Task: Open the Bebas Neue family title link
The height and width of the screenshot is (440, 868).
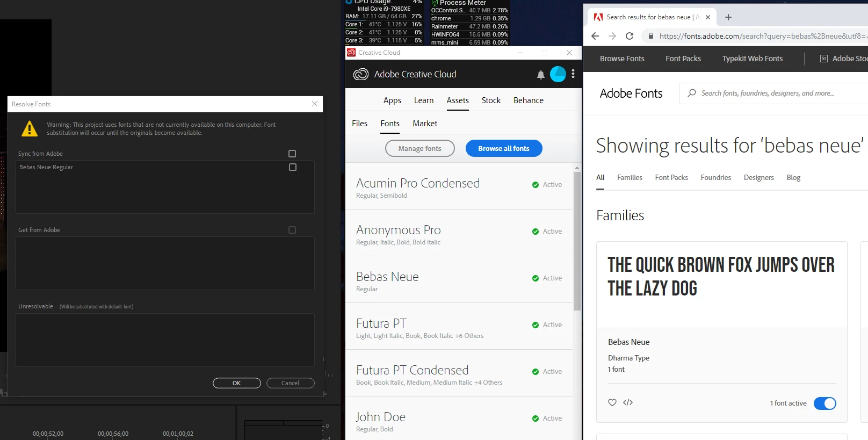Action: (628, 342)
